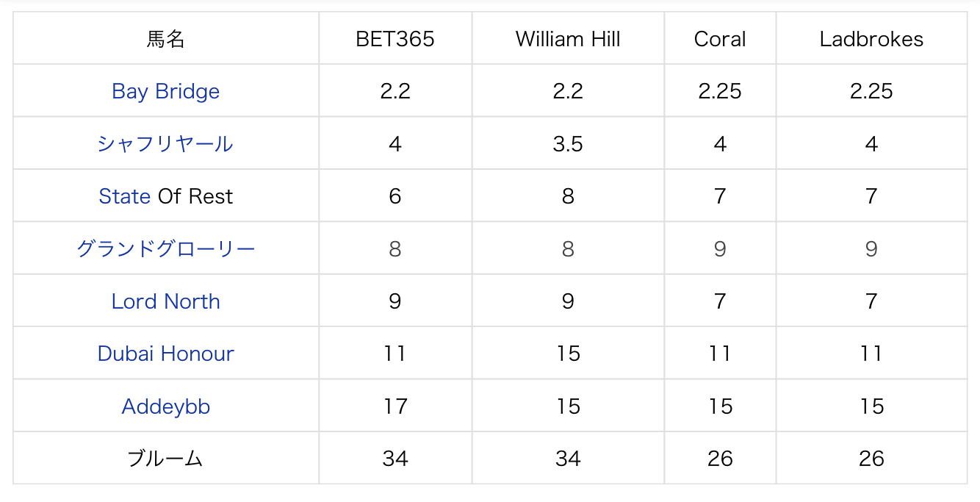Open the State link in State Of Rest
The image size is (980, 502).
coord(125,196)
